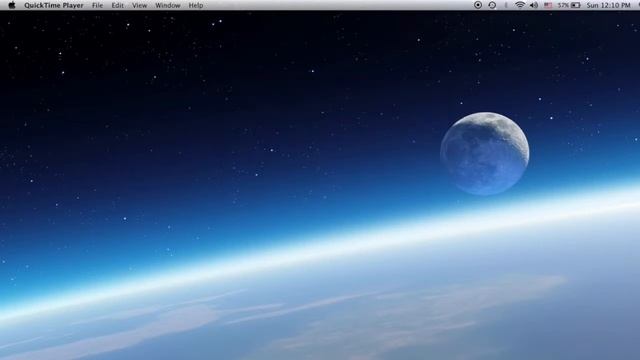Open the Window menu
The width and height of the screenshot is (640, 360).
(x=167, y=5)
